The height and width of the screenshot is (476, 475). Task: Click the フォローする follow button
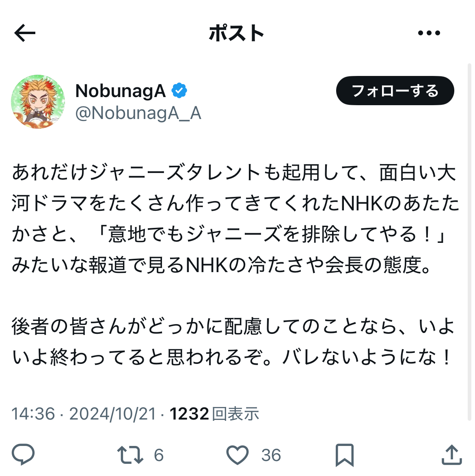[395, 91]
